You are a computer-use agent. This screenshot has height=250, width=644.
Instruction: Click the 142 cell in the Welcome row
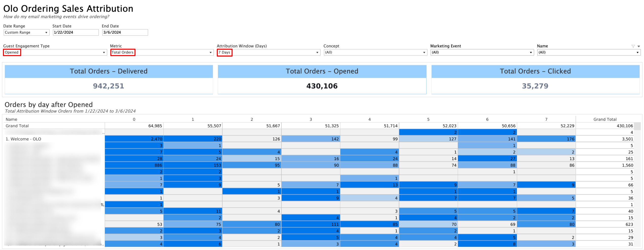coord(311,139)
